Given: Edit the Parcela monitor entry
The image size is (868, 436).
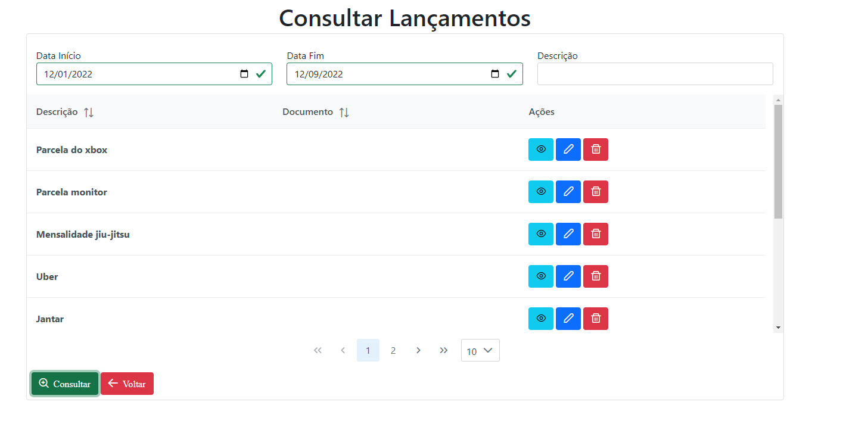Looking at the screenshot, I should click(568, 191).
